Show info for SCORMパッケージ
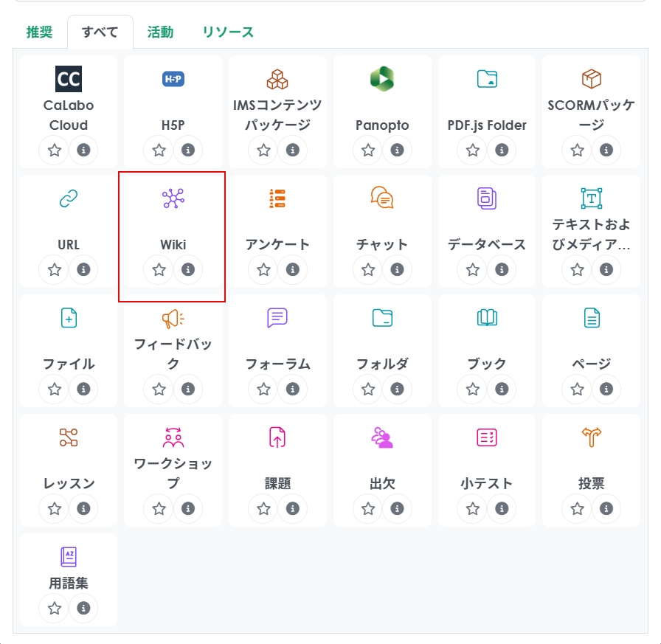Viewport: 661px width, 644px height. 606,150
